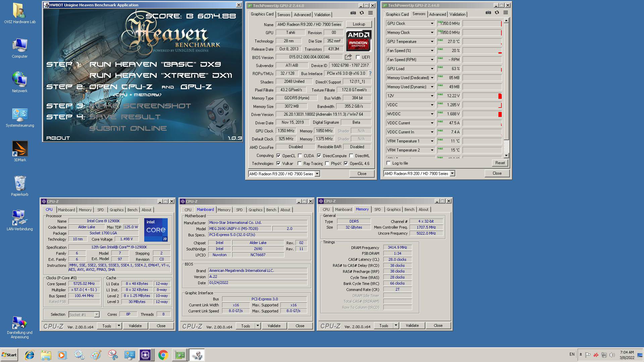Click the camera icon in GPU-Z Sensors window
Image resolution: width=644 pixels, height=362 pixels.
coord(488,12)
